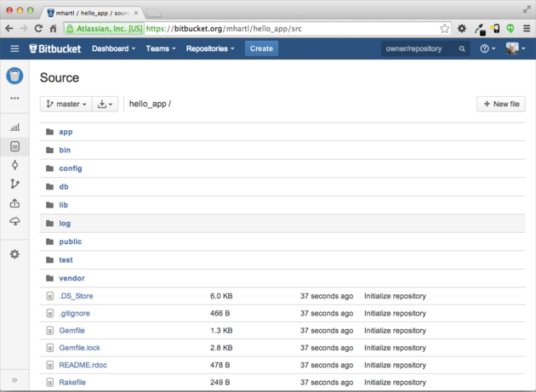Open the bin folder

(65, 150)
